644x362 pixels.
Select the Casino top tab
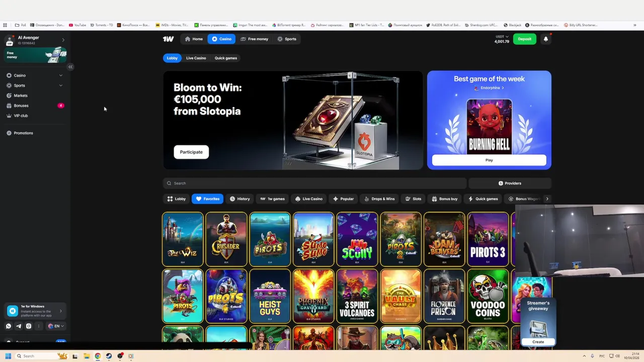pyautogui.click(x=221, y=39)
